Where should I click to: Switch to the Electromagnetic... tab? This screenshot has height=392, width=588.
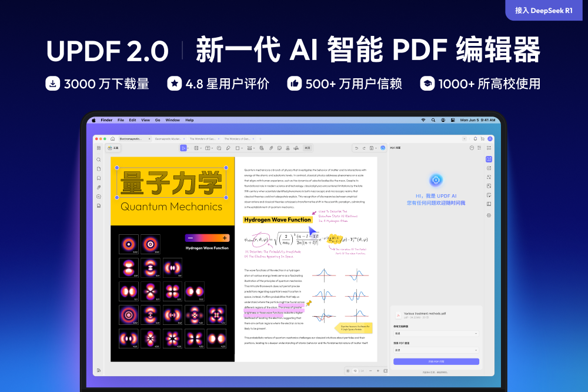coord(134,138)
